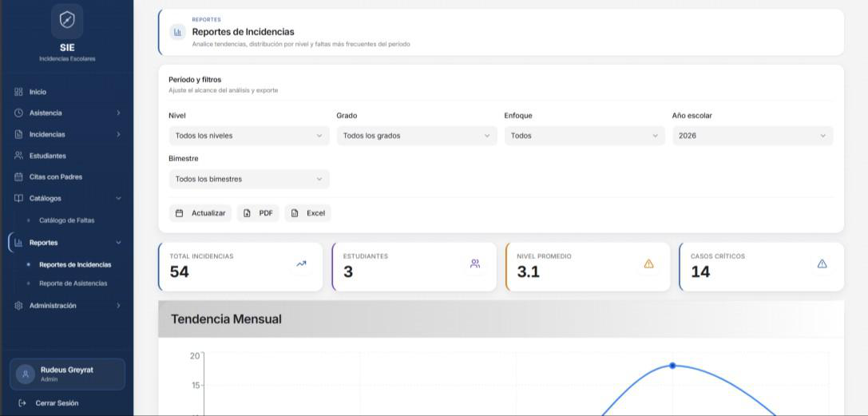868x416 pixels.
Task: Click the users icon in Estudiantes card
Action: [475, 263]
